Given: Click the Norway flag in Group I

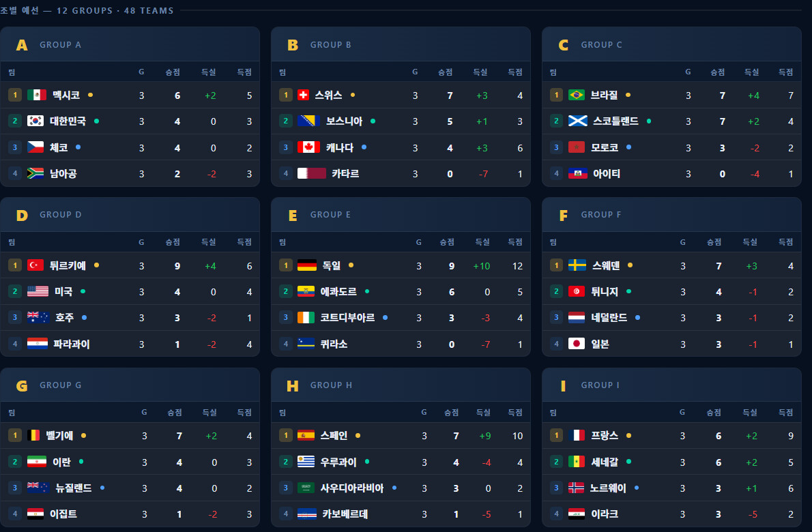Looking at the screenshot, I should [576, 488].
